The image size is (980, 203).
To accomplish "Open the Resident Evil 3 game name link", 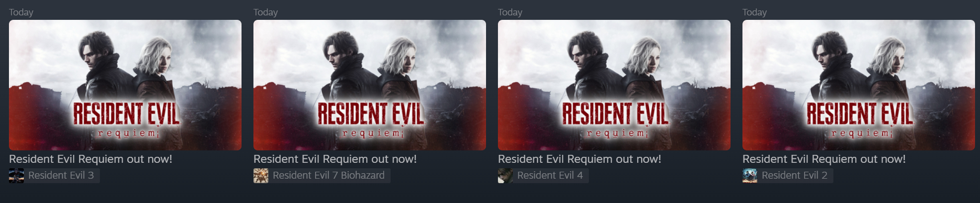I will [x=61, y=175].
